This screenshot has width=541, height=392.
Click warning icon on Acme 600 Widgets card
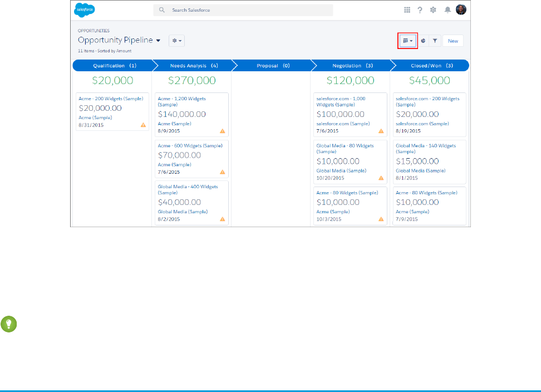tap(223, 172)
